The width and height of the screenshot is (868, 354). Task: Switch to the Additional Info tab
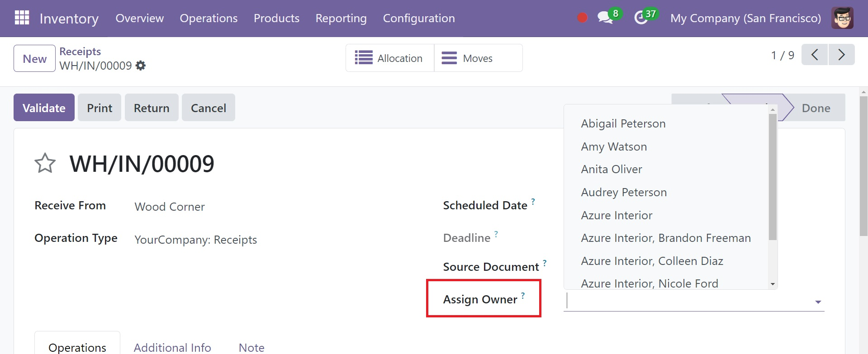pyautogui.click(x=172, y=347)
